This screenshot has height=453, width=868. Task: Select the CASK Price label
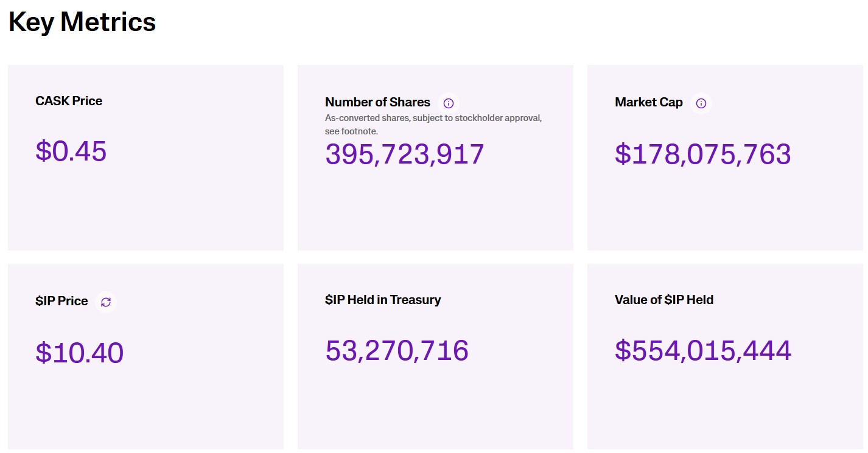(x=69, y=101)
